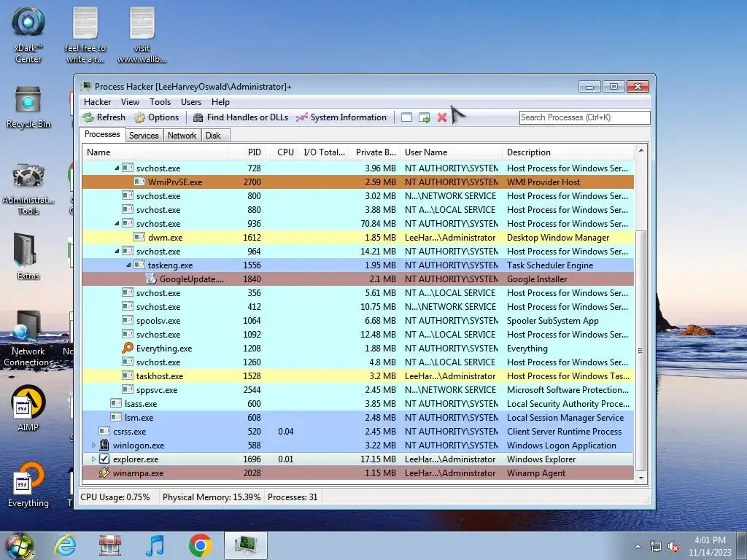Sort by the User Name column header
The height and width of the screenshot is (560, 747).
pyautogui.click(x=451, y=152)
